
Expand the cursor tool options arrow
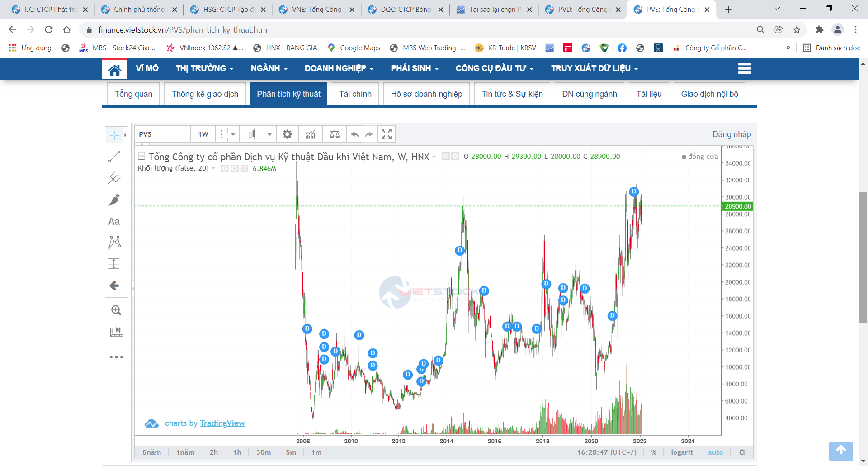[x=125, y=135]
